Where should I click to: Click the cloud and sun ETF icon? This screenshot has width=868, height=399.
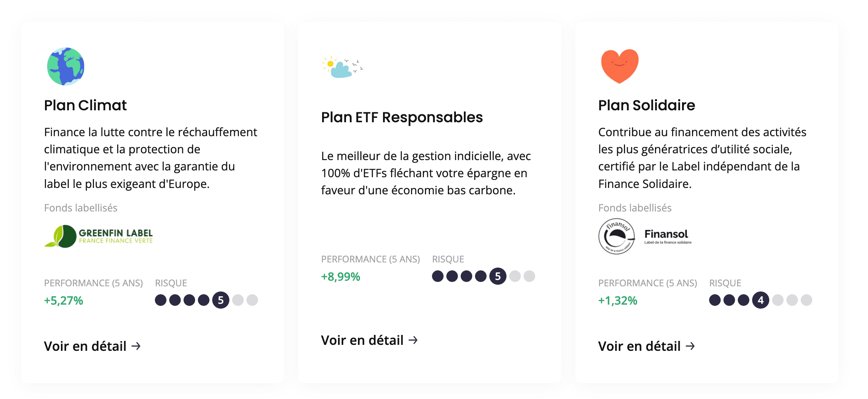pyautogui.click(x=342, y=67)
